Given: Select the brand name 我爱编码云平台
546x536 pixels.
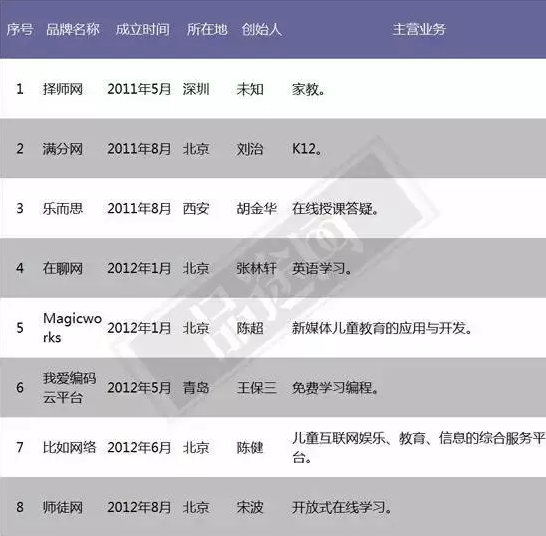Looking at the screenshot, I should [x=69, y=388].
